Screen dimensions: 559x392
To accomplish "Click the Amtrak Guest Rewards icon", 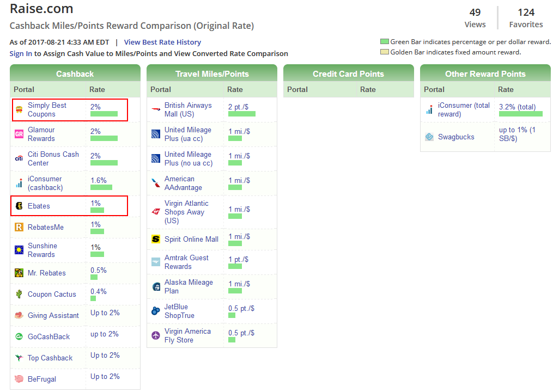I will (x=156, y=262).
